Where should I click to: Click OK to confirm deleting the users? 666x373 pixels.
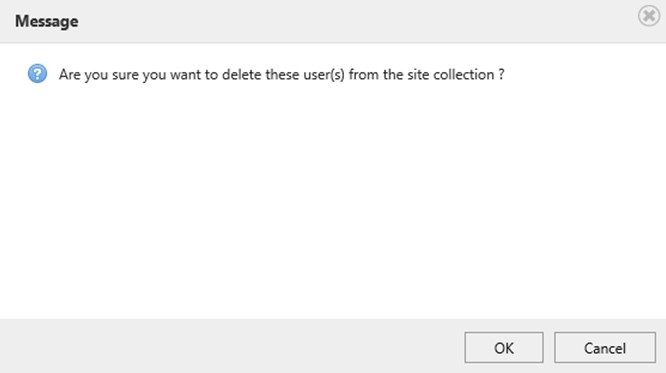[504, 348]
